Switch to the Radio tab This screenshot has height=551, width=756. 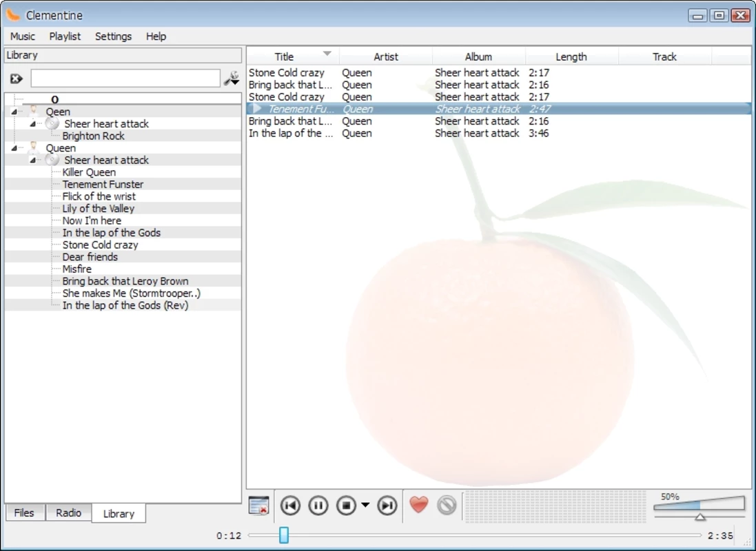[x=68, y=513]
